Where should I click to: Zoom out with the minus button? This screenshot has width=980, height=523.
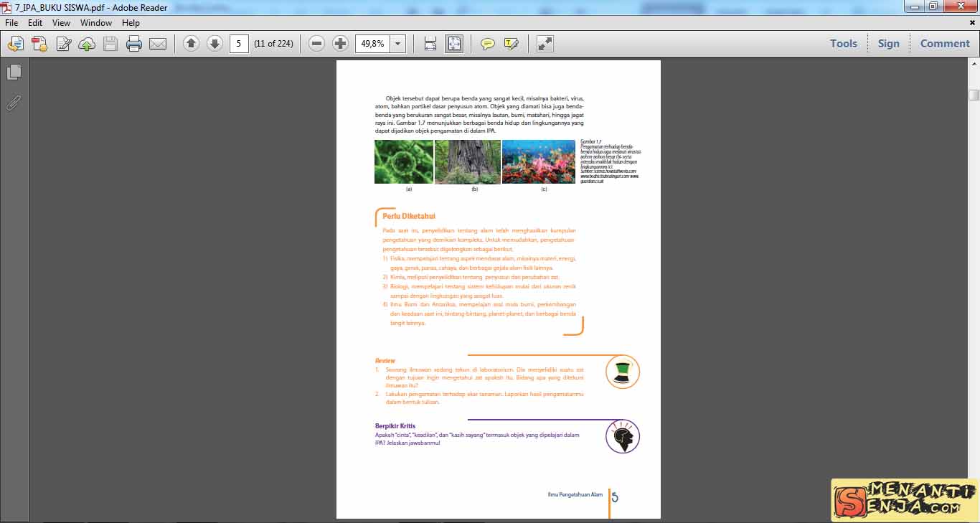316,43
